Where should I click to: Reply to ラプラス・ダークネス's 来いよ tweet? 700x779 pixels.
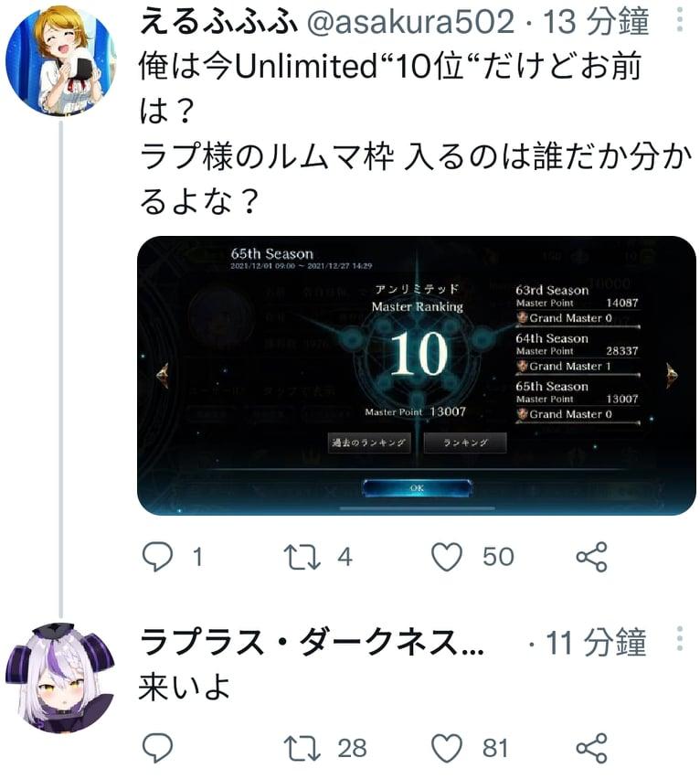pos(158,747)
